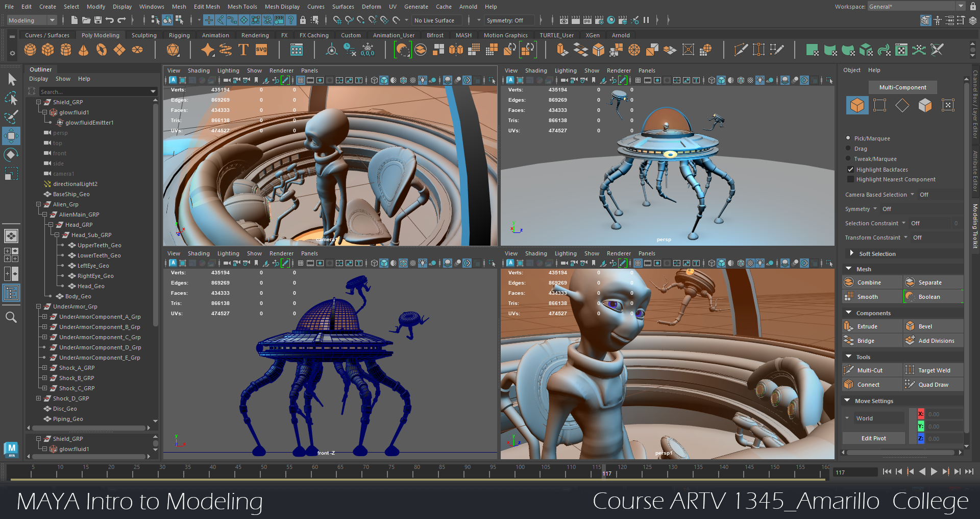The image size is (980, 519).
Task: Click the Undo arrow icon
Action: pyautogui.click(x=110, y=20)
